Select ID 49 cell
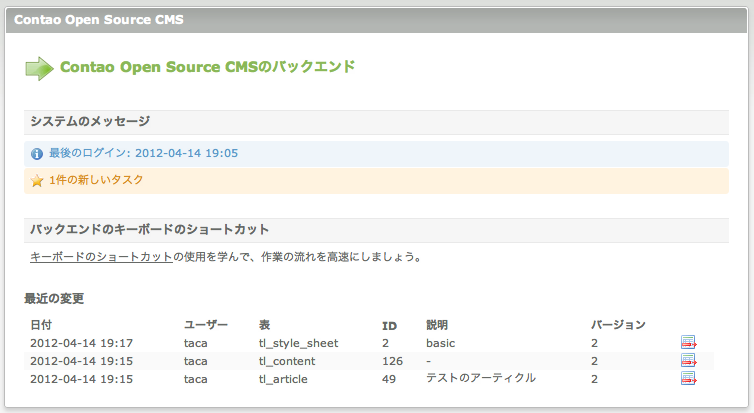This screenshot has height=413, width=754. [x=389, y=379]
